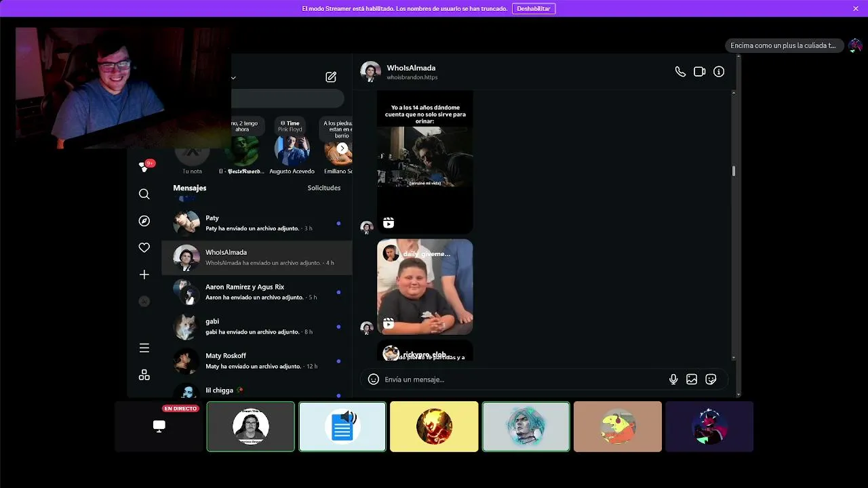Image resolution: width=868 pixels, height=488 pixels.
Task: Open the emoji picker in message box
Action: [x=373, y=380]
